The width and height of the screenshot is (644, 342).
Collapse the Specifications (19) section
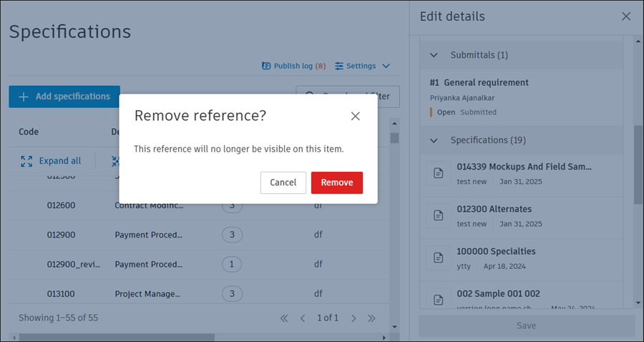pyautogui.click(x=434, y=140)
